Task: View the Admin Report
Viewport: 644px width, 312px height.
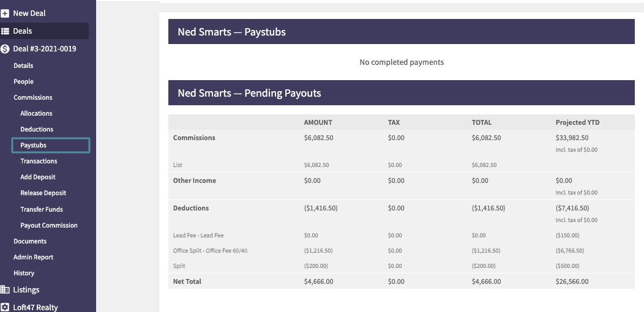Action: (x=33, y=257)
